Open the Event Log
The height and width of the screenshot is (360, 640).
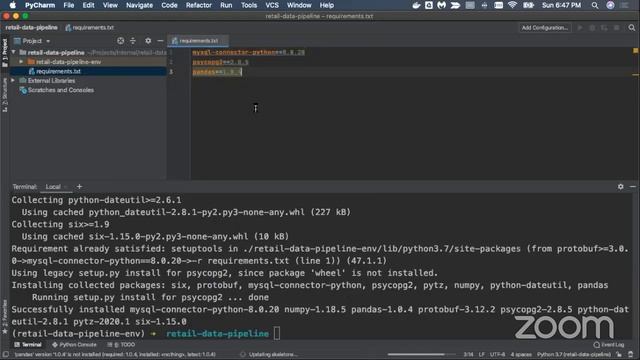coord(609,345)
